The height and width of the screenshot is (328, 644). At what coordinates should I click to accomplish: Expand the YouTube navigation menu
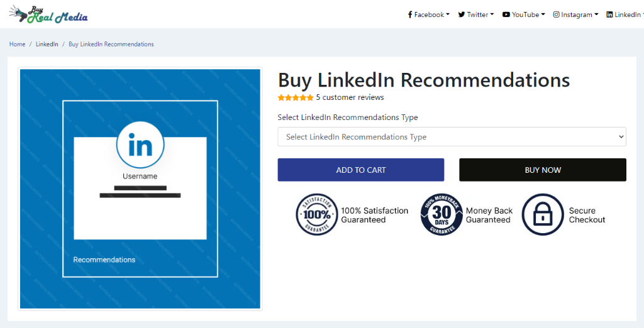[x=524, y=14]
